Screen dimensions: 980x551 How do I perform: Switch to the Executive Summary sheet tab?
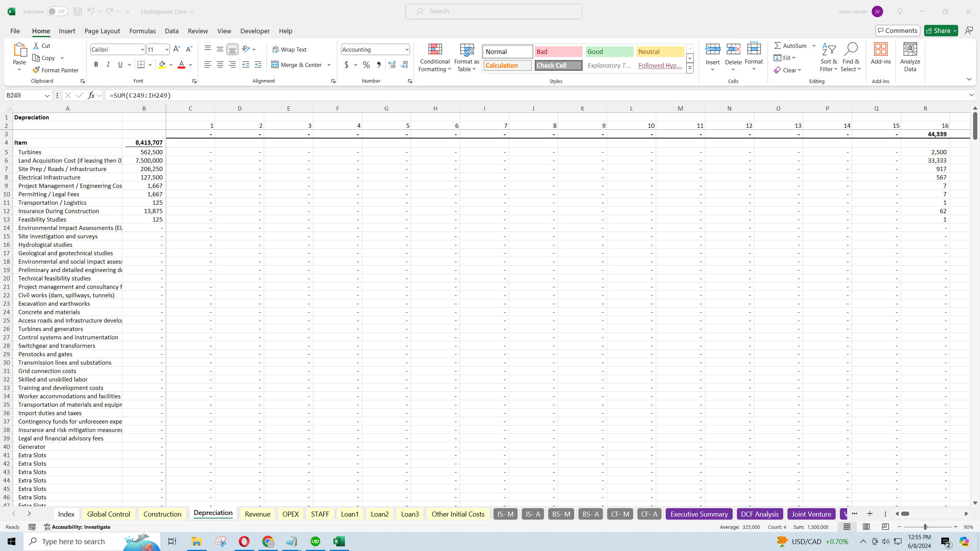pyautogui.click(x=699, y=514)
